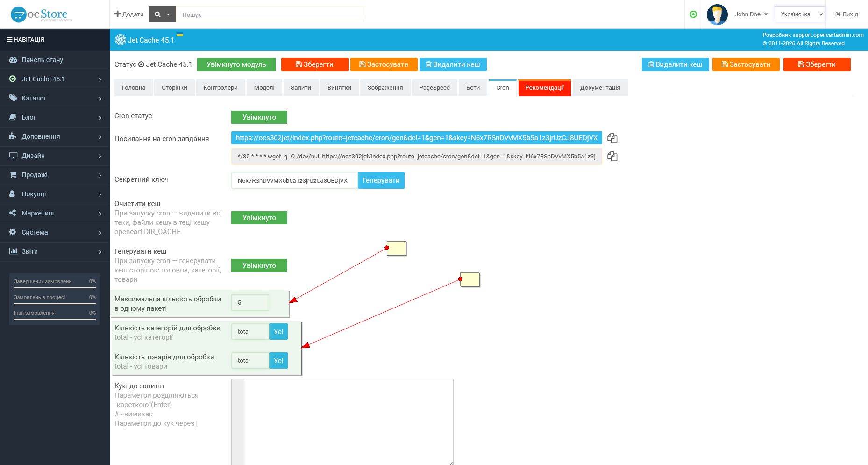Click the Пошук search input field
This screenshot has width=868, height=465.
click(270, 14)
